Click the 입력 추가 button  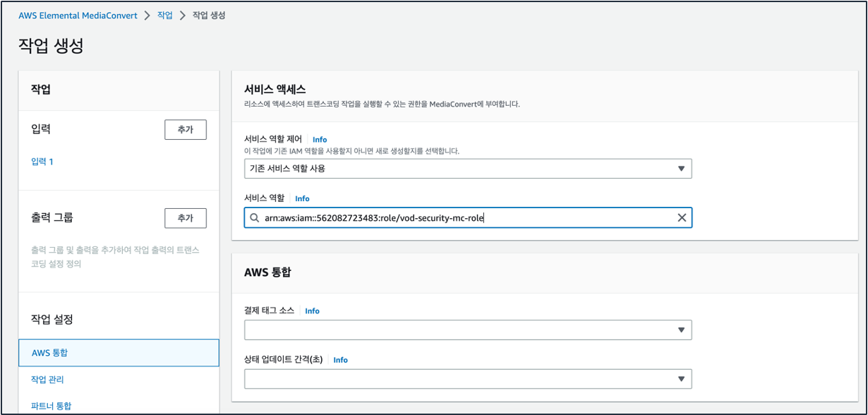coord(186,130)
